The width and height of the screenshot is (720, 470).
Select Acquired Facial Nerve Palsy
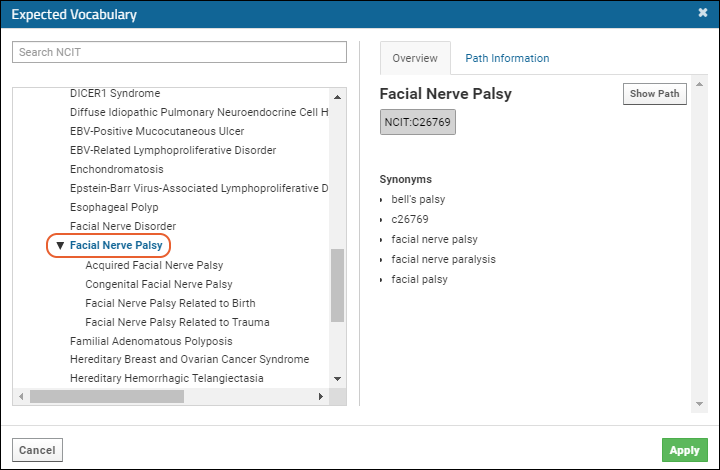(154, 265)
